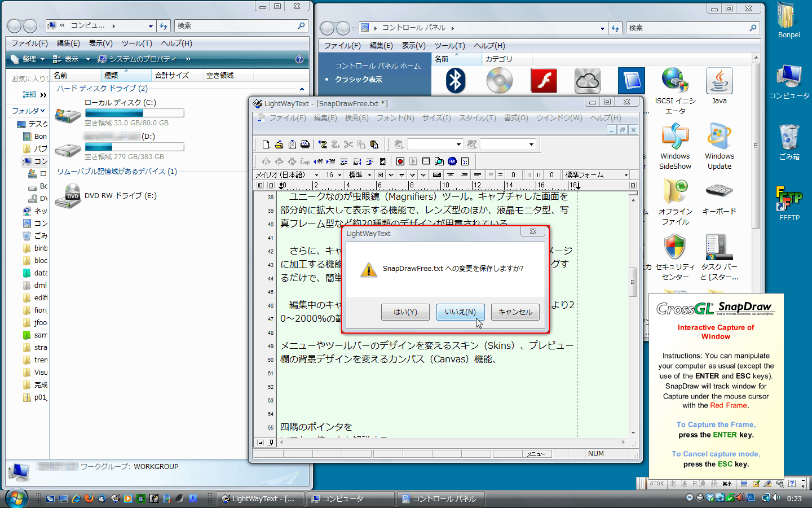The height and width of the screenshot is (508, 812).
Task: Click the open file icon in LightWayText toolbar
Action: click(279, 144)
